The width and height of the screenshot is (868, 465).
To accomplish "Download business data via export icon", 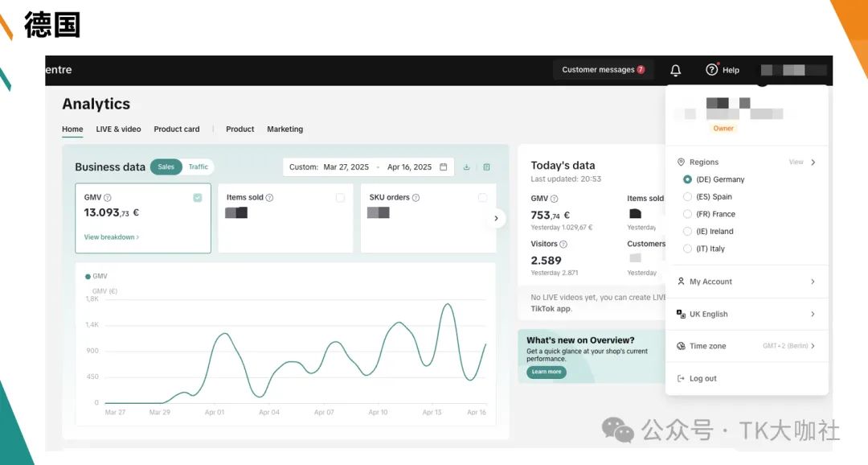I will click(467, 167).
